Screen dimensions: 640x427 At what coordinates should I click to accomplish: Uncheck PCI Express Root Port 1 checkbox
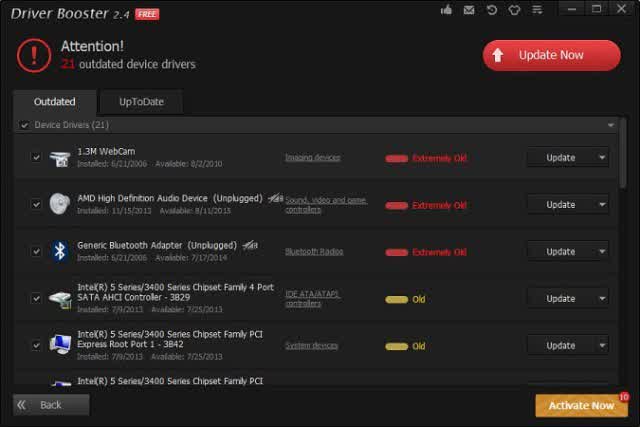click(36, 345)
